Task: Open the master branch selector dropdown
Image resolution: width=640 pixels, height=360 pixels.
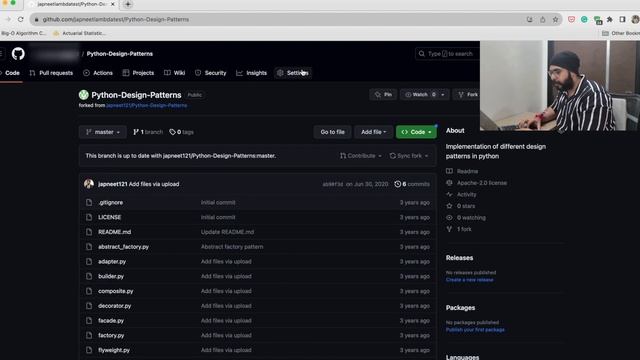Action: (103, 132)
